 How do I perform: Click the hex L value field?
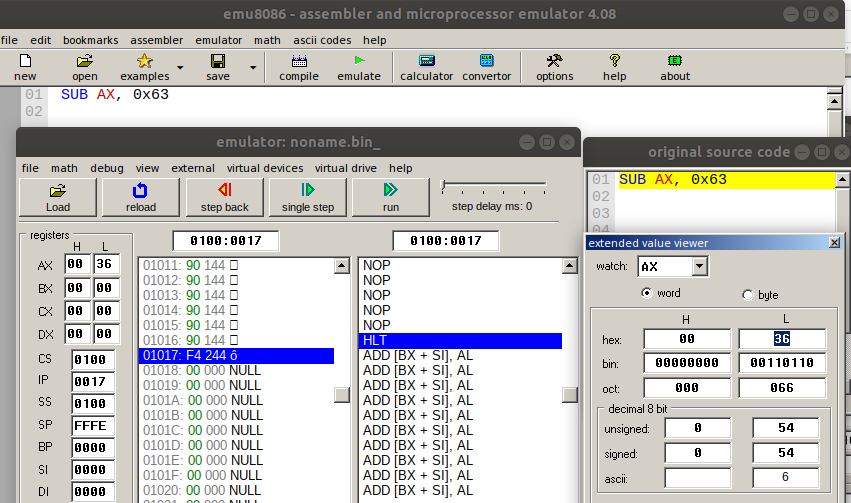tap(783, 339)
